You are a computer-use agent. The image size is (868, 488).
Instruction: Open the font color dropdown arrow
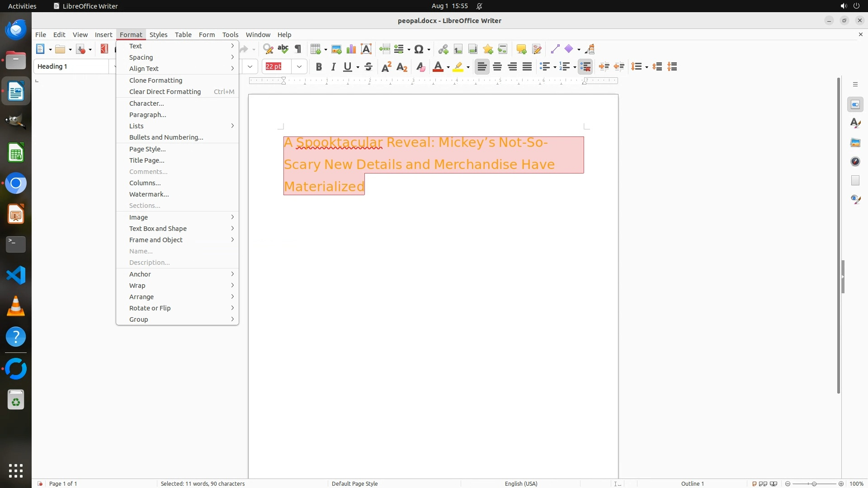(448, 67)
